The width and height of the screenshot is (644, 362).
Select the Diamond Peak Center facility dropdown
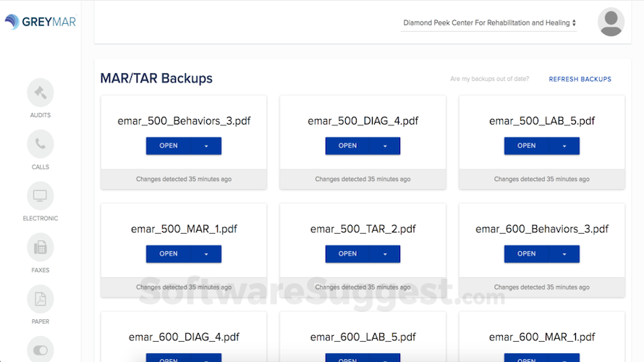click(x=489, y=23)
